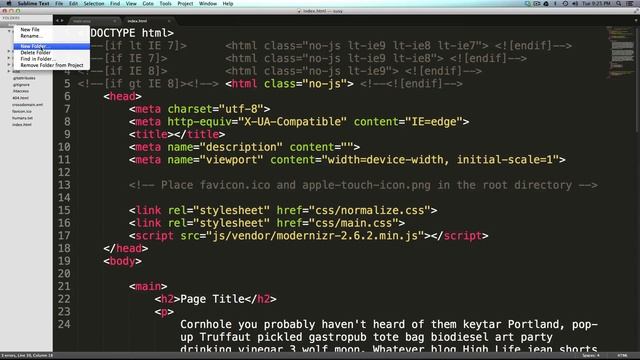Image resolution: width=640 pixels, height=360 pixels.
Task: Open crossdomain.xml in the sidebar
Action: coord(27,105)
